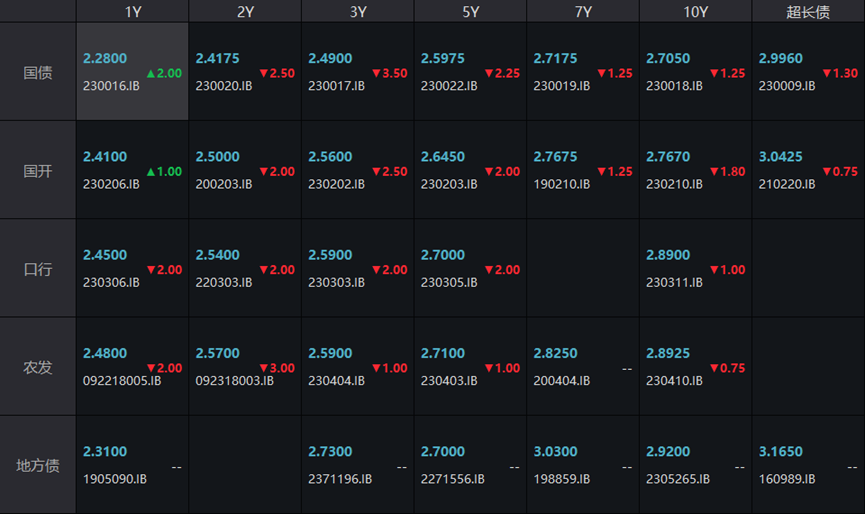Click the 2.9960 yield value in 国债 row
The width and height of the screenshot is (865, 514).
pyautogui.click(x=781, y=59)
